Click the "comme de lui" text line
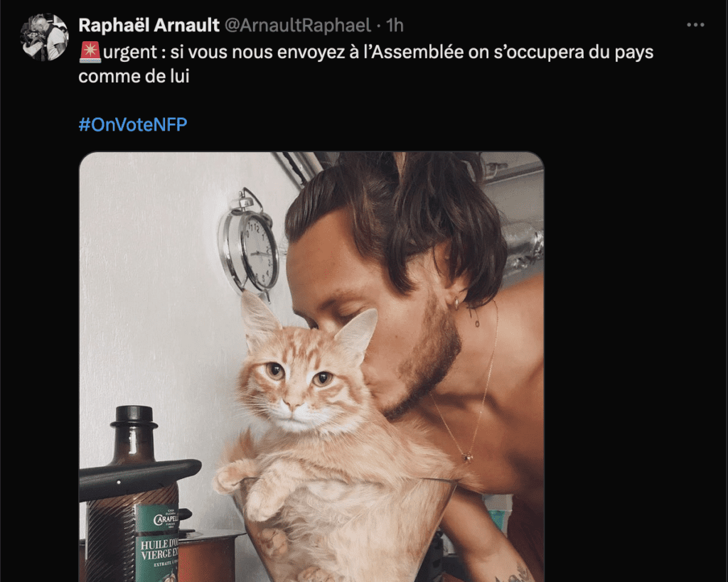 coord(134,76)
